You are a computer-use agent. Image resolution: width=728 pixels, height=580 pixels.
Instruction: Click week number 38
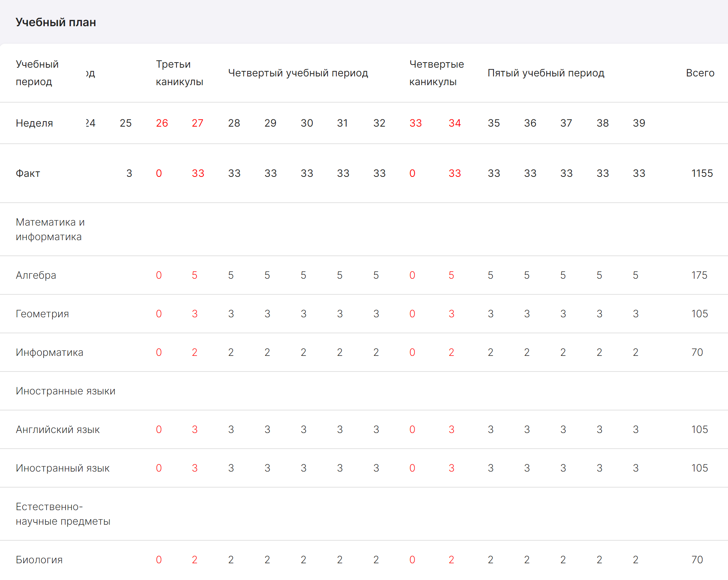coord(603,123)
